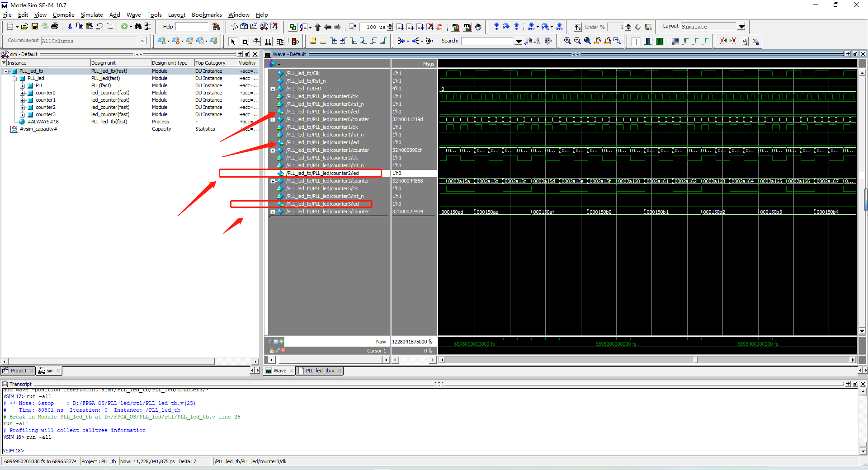Viewport: 868px width, 470px height.
Task: Click the run length 100 us field
Action: [373, 27]
